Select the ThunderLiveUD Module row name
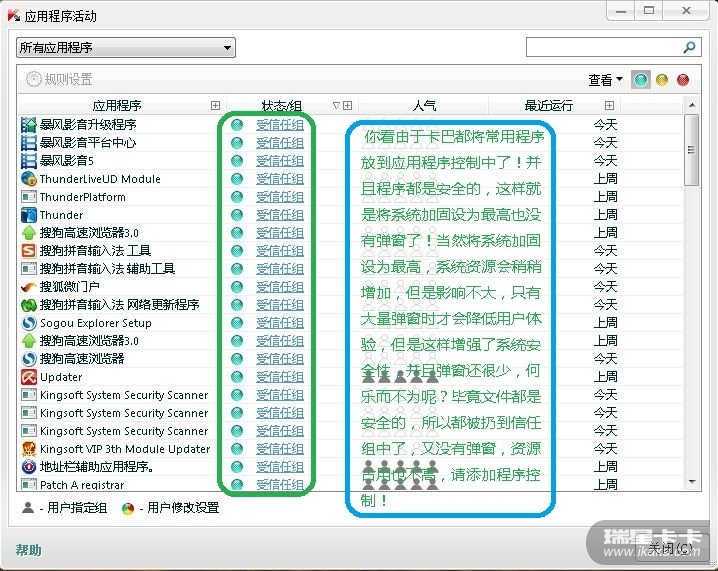Image resolution: width=718 pixels, height=571 pixels. click(x=100, y=179)
